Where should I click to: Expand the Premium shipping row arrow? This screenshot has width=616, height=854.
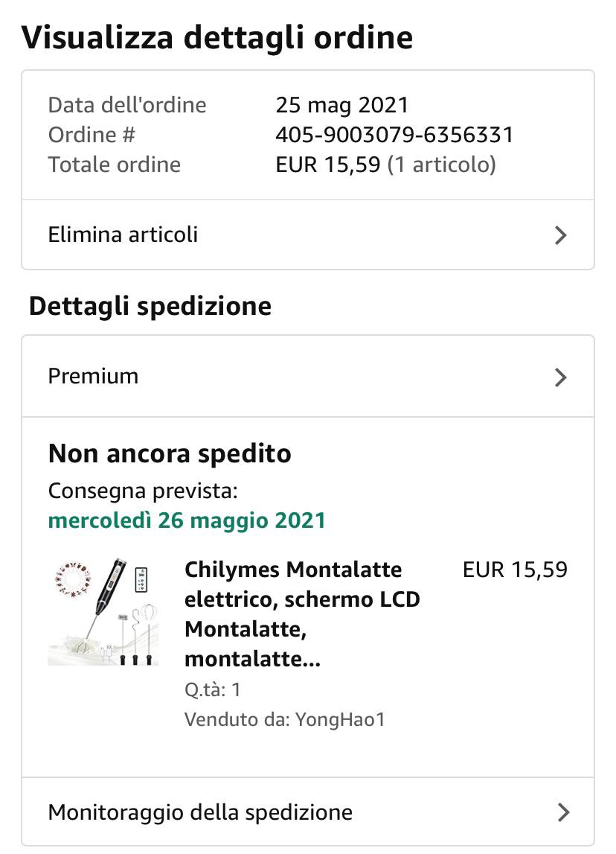pos(561,377)
